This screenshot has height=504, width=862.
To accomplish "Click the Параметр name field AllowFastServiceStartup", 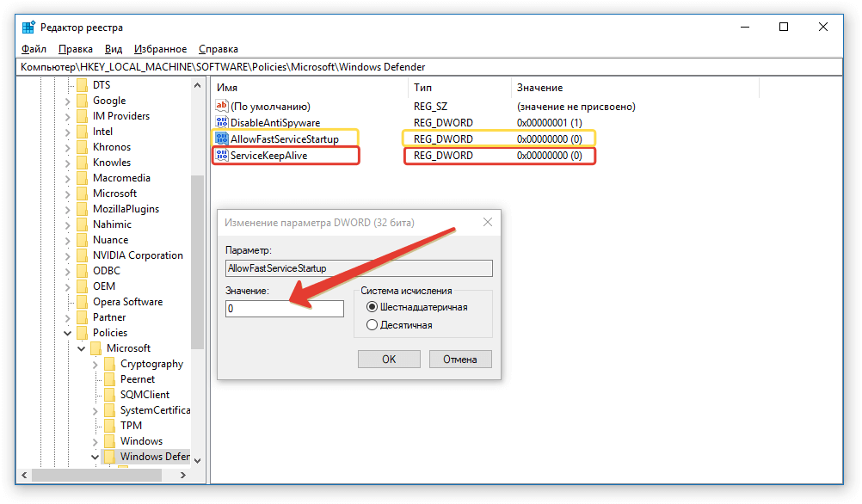I will pyautogui.click(x=359, y=268).
